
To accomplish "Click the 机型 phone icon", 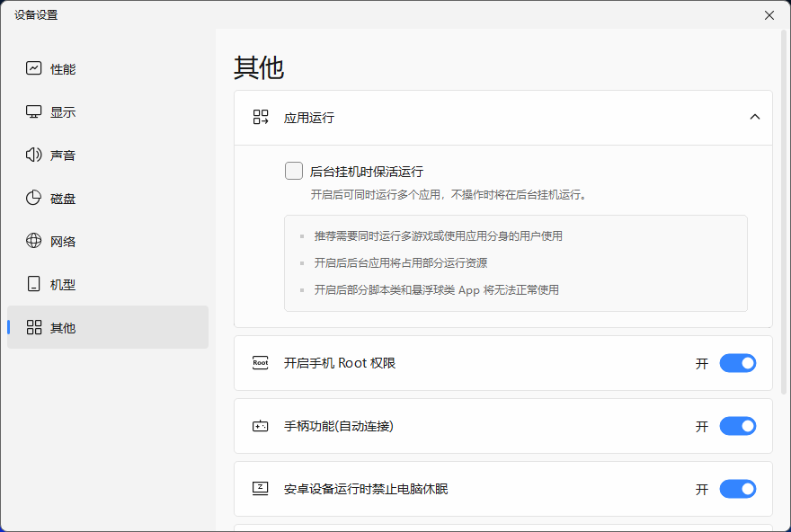I will pyautogui.click(x=34, y=284).
